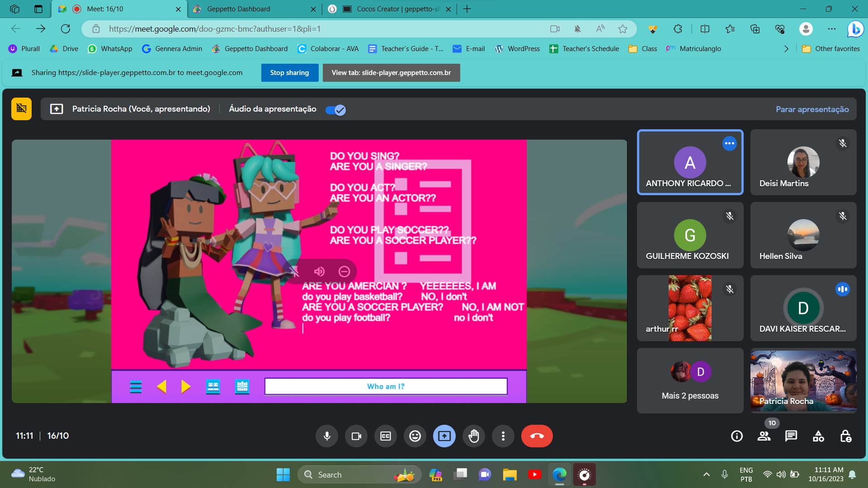Reload the current page
Viewport: 868px width, 488px height.
point(66,29)
